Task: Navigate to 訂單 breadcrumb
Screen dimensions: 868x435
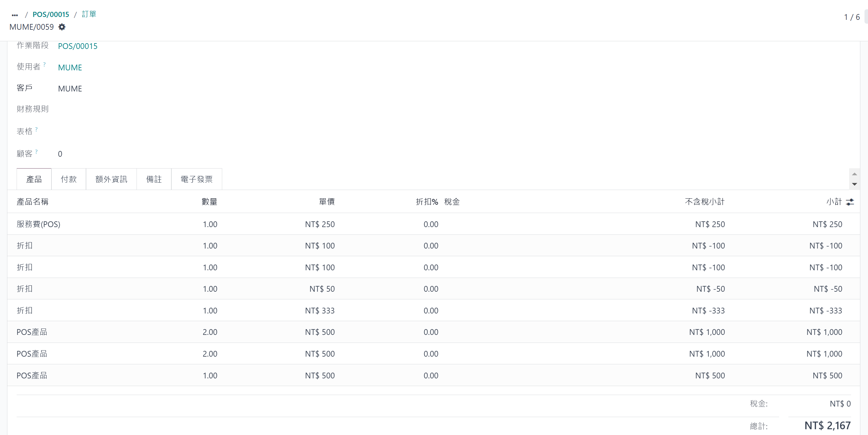Action: (89, 14)
